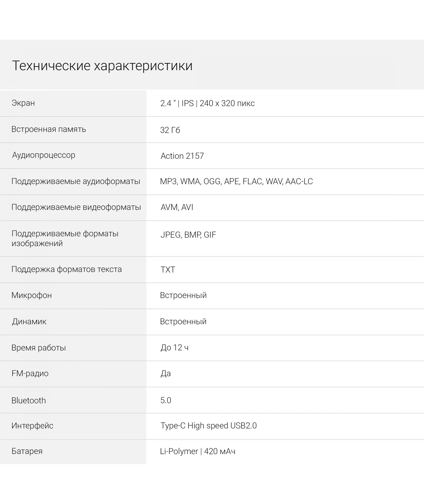Select the Микрофон row label
424x504 pixels.
[32, 295]
